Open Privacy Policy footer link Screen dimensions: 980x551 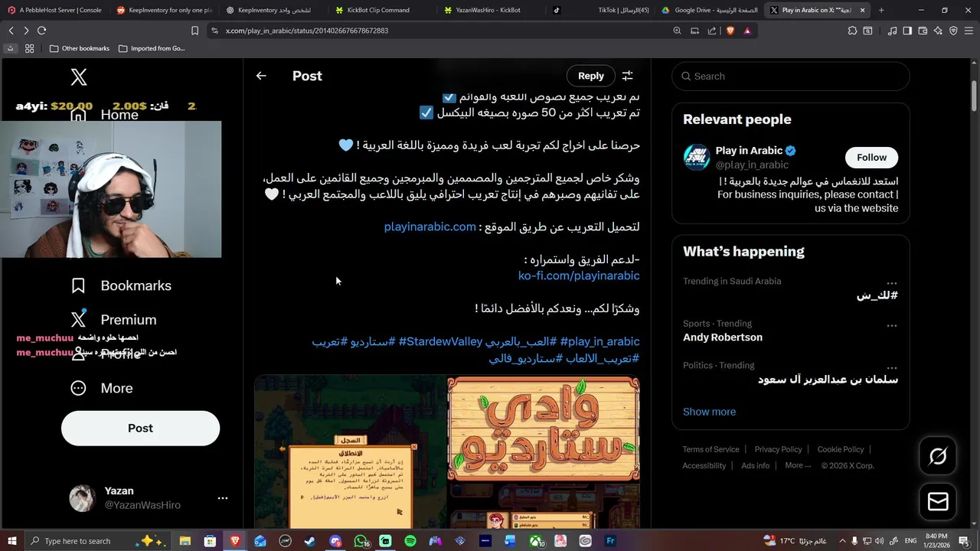click(778, 449)
